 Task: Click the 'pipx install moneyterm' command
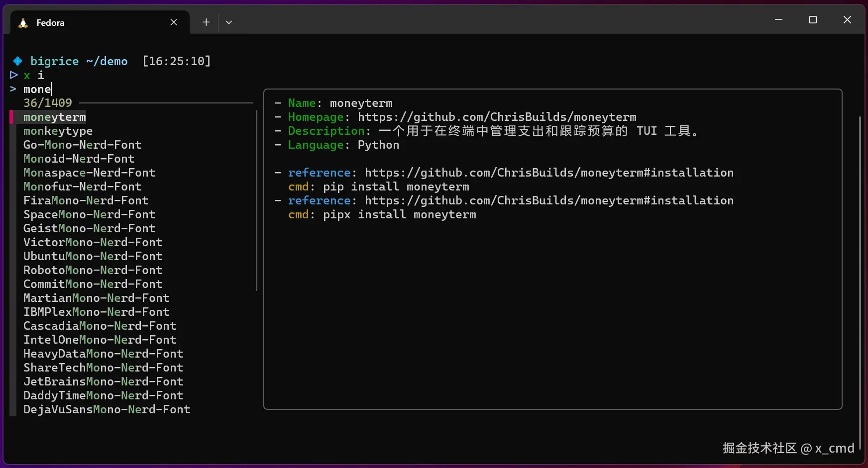coord(399,215)
